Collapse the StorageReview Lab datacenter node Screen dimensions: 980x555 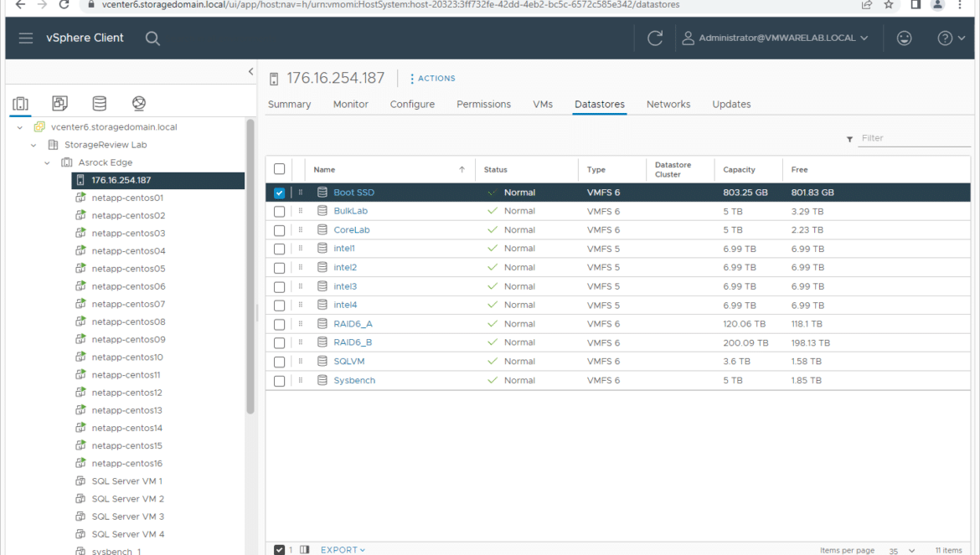coord(34,145)
